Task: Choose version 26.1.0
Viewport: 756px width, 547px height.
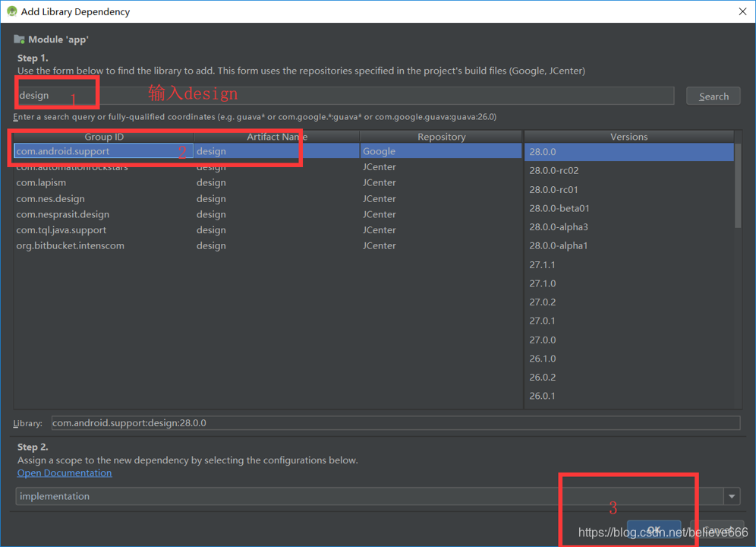Action: pos(628,359)
